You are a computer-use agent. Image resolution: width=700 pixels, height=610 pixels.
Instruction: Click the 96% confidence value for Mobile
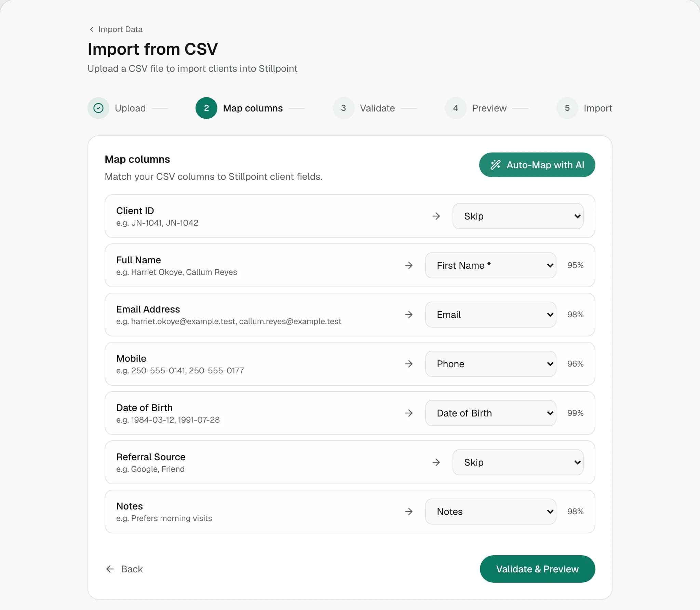tap(575, 364)
